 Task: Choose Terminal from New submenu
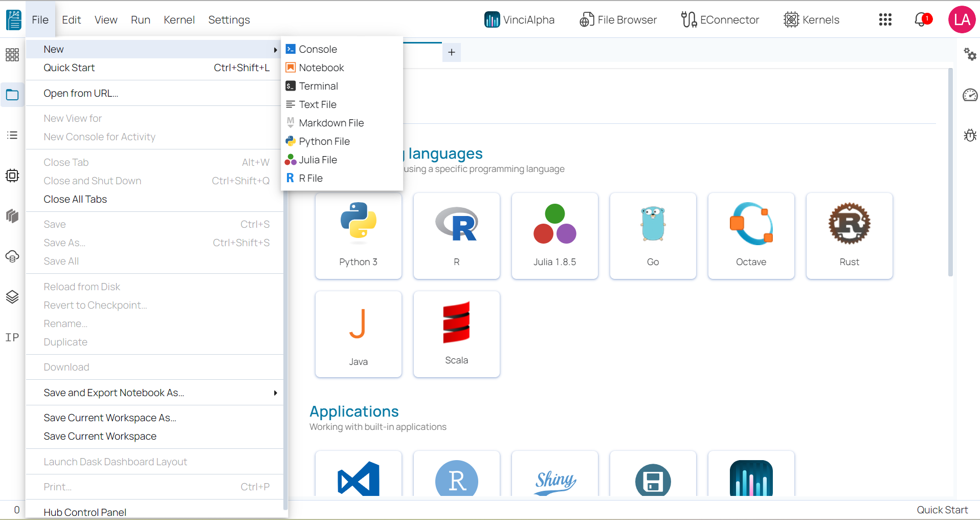[x=342, y=86]
